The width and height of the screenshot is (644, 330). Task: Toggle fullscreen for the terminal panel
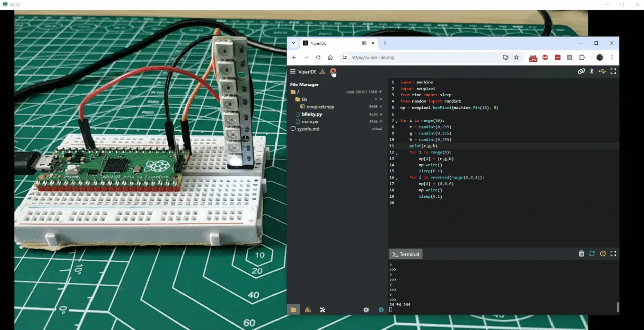(x=613, y=254)
